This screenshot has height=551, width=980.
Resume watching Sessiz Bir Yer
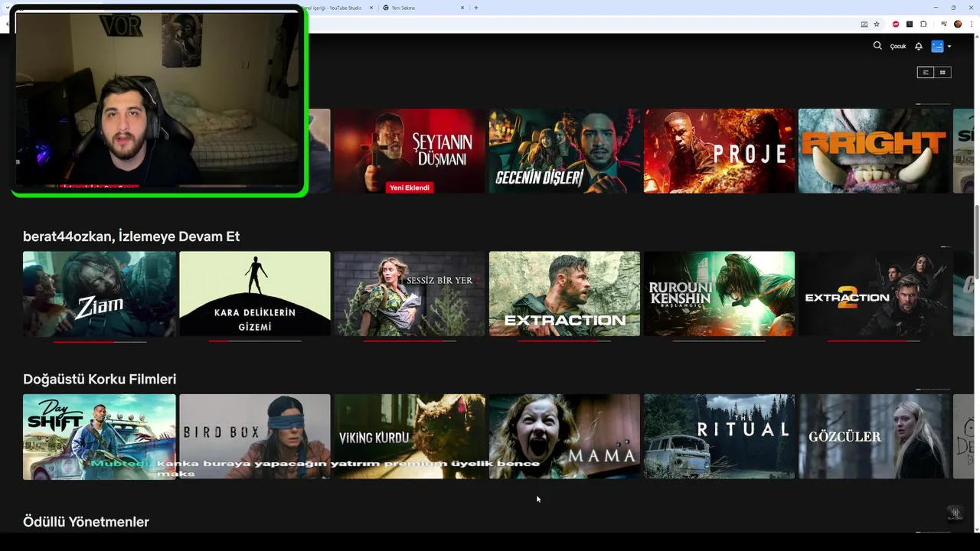[x=410, y=293]
